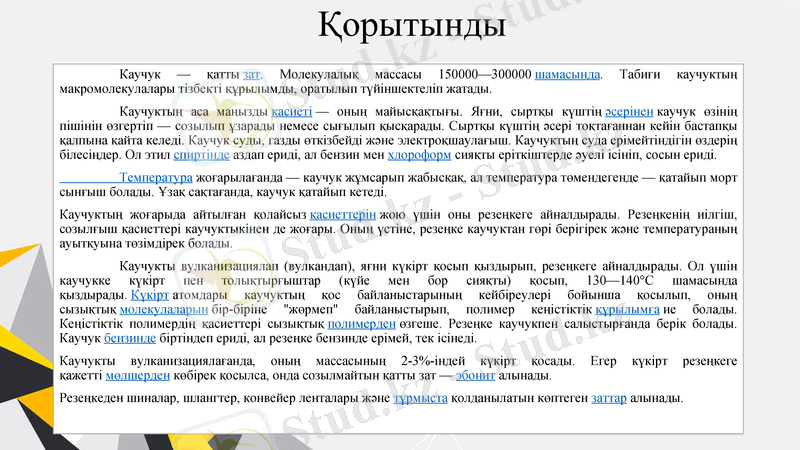Viewport: 800px width, 450px height.
Task: Open the 'құрылымға' link
Action: (x=628, y=310)
